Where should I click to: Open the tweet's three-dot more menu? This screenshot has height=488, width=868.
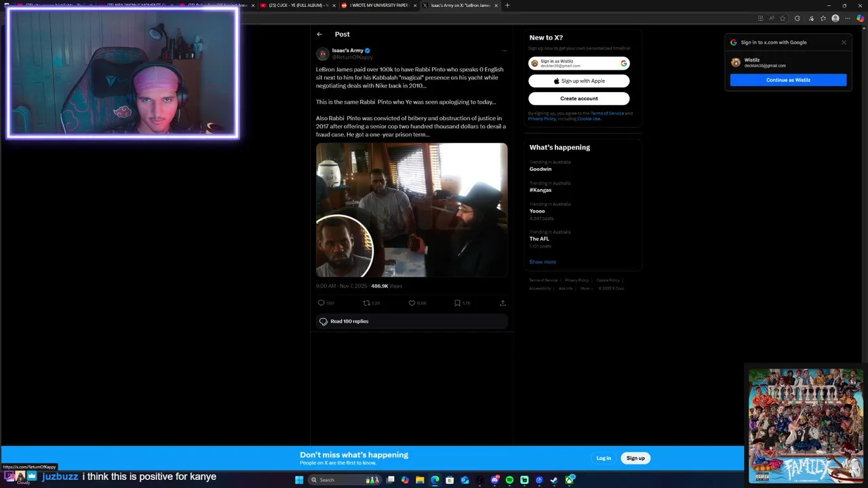click(x=504, y=51)
